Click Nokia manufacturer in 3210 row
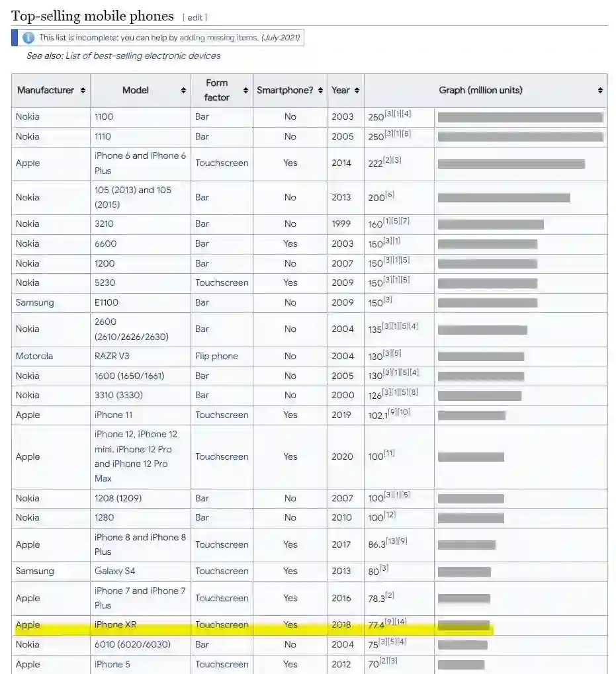The width and height of the screenshot is (616, 674). pos(28,224)
